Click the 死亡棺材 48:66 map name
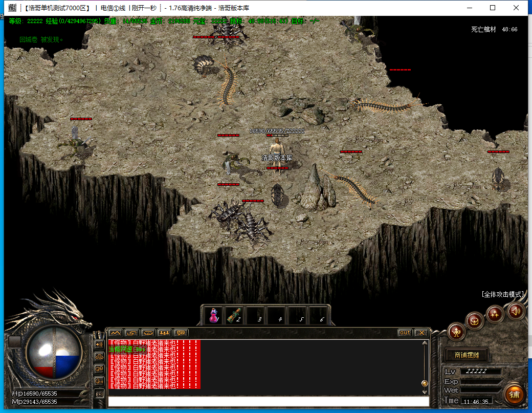Screen dimensions: 532x413 tap(494, 30)
